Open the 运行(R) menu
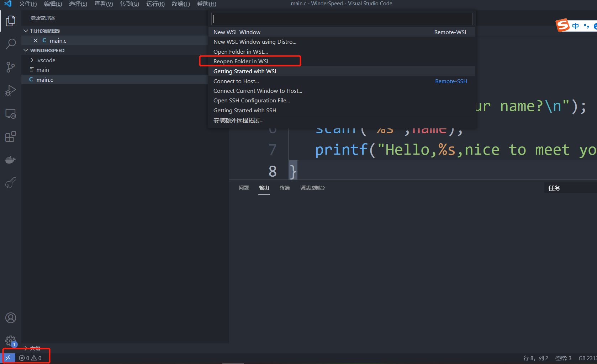Viewport: 597px width, 364px height. (x=155, y=4)
